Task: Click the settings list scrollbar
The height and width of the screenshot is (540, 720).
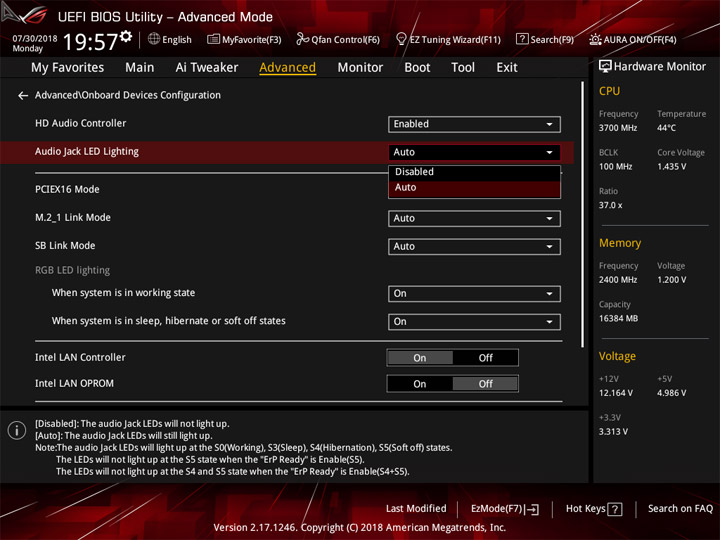Action: click(583, 215)
